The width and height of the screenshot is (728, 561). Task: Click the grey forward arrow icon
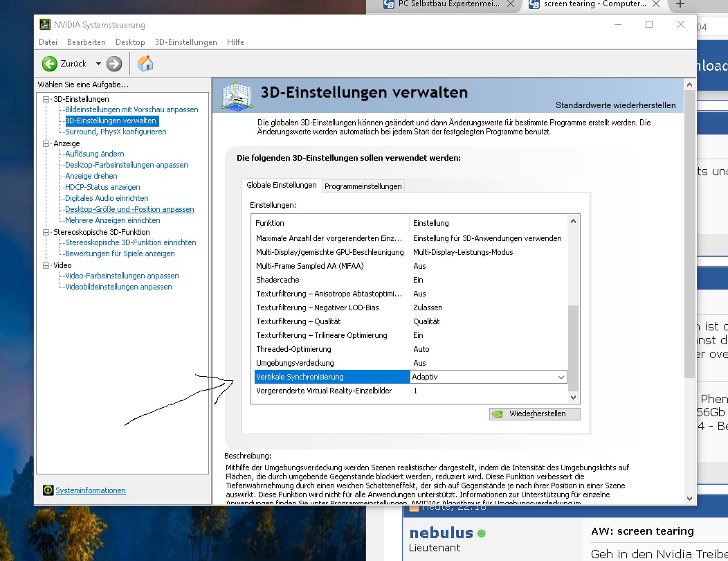[114, 64]
